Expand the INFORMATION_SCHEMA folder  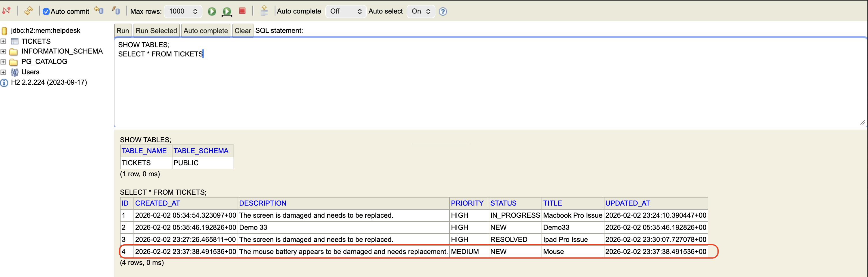coord(3,52)
